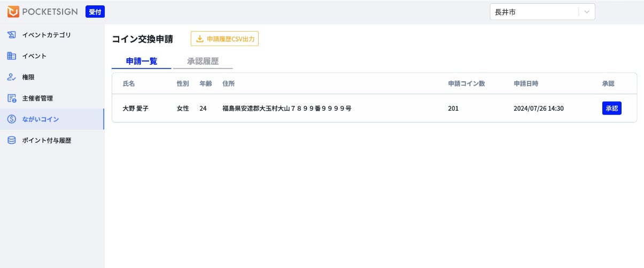Click the ながいコイン coin icon
Image resolution: width=644 pixels, height=268 pixels.
point(12,119)
